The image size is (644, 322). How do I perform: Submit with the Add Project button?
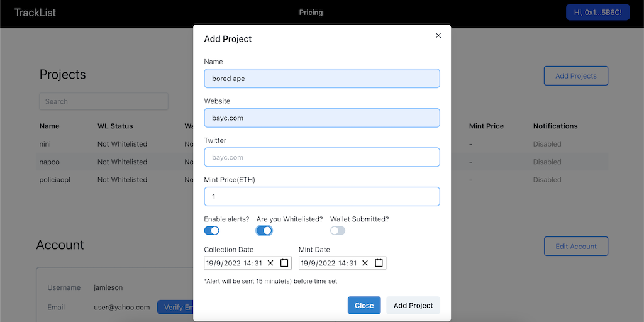pos(413,305)
